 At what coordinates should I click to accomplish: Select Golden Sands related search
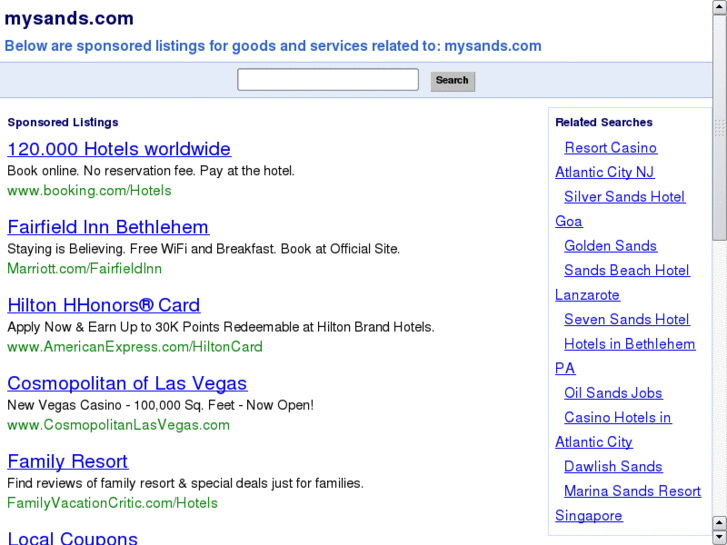610,246
